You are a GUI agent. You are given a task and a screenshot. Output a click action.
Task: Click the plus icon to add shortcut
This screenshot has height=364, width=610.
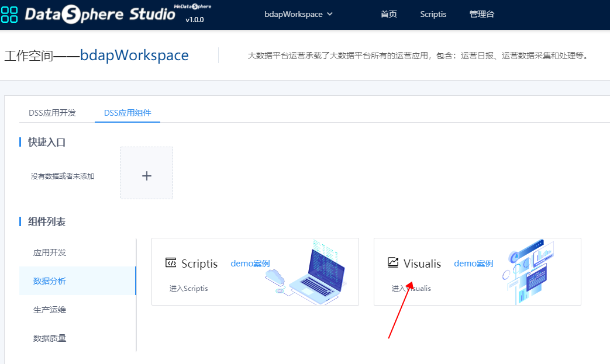click(147, 176)
